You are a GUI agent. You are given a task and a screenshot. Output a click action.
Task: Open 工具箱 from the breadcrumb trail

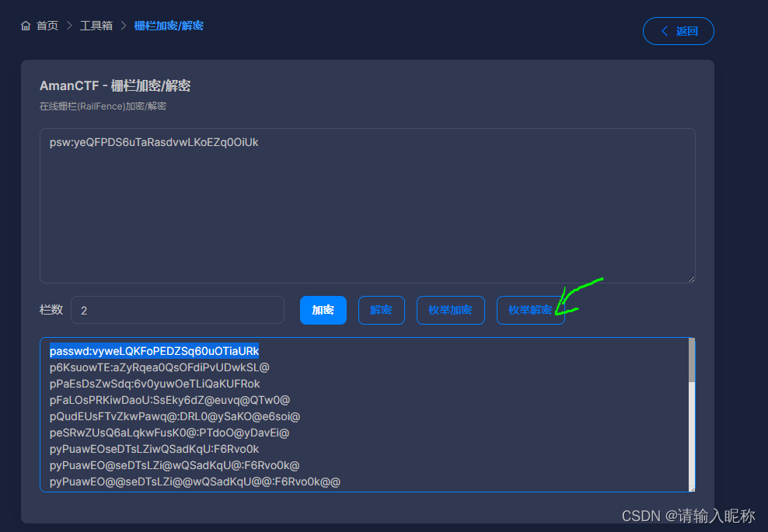[x=96, y=25]
